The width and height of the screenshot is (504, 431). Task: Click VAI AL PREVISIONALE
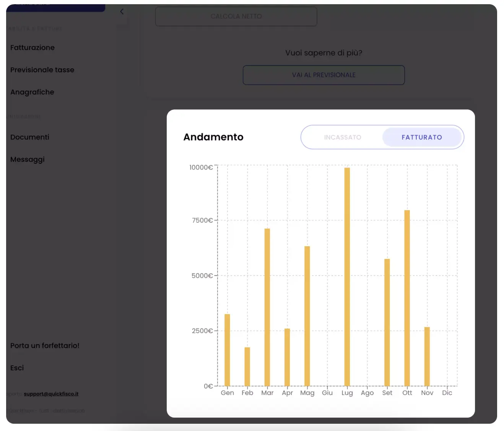click(x=324, y=75)
